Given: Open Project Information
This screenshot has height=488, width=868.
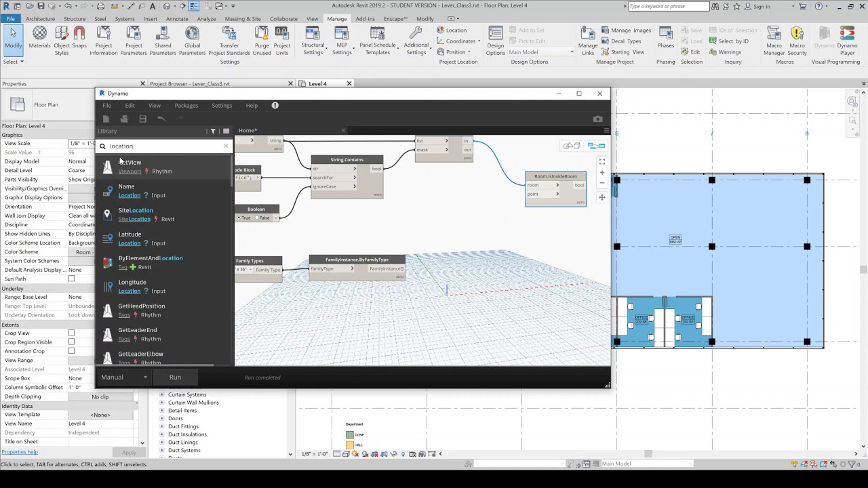Looking at the screenshot, I should pyautogui.click(x=103, y=41).
